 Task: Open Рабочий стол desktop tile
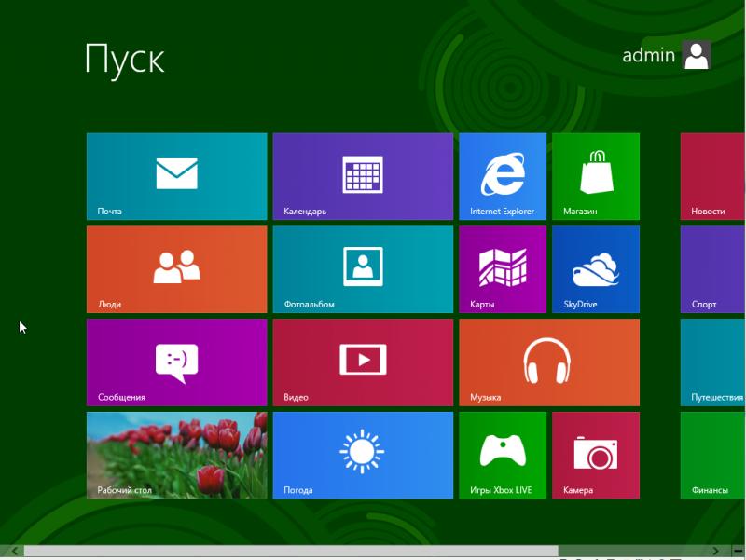tap(176, 456)
